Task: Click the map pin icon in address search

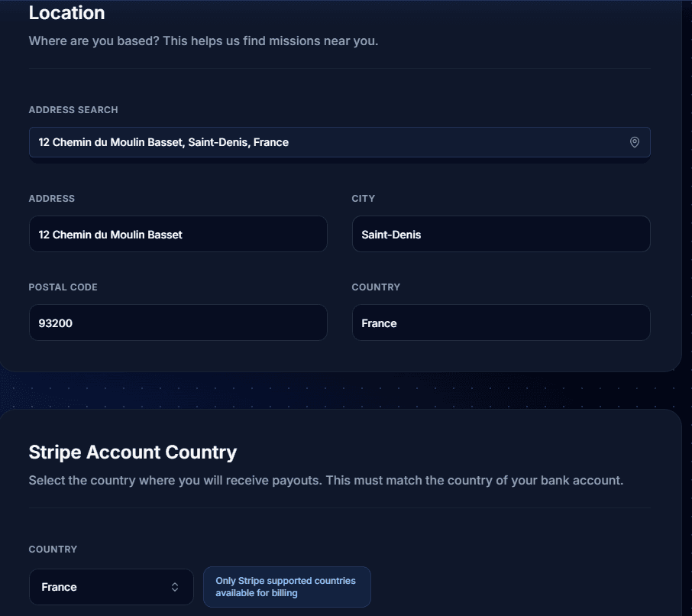Action: [x=634, y=142]
